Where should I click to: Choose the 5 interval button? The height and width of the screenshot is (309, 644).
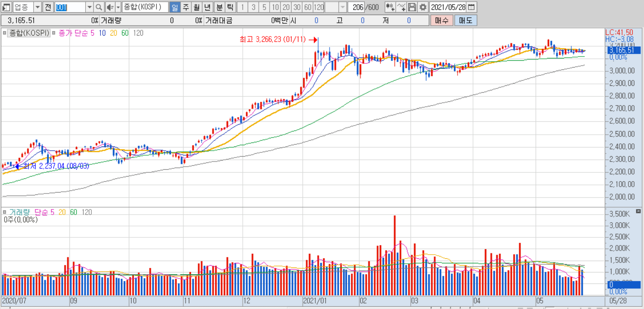(264, 7)
